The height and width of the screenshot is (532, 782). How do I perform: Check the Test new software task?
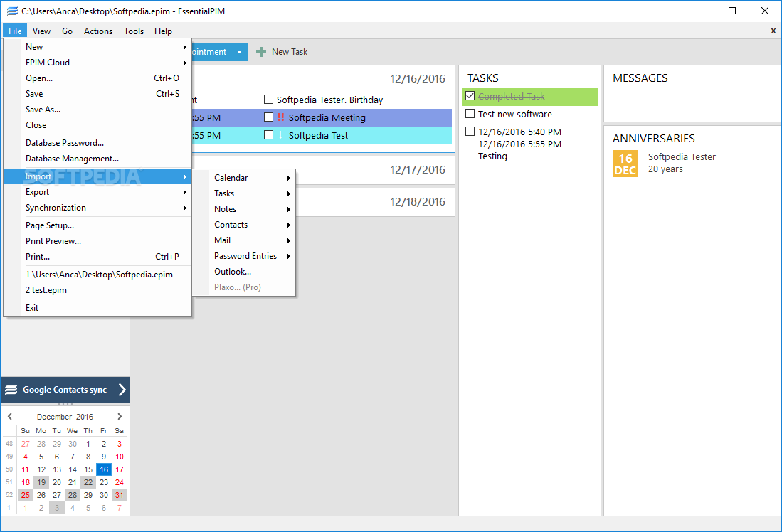click(x=470, y=114)
